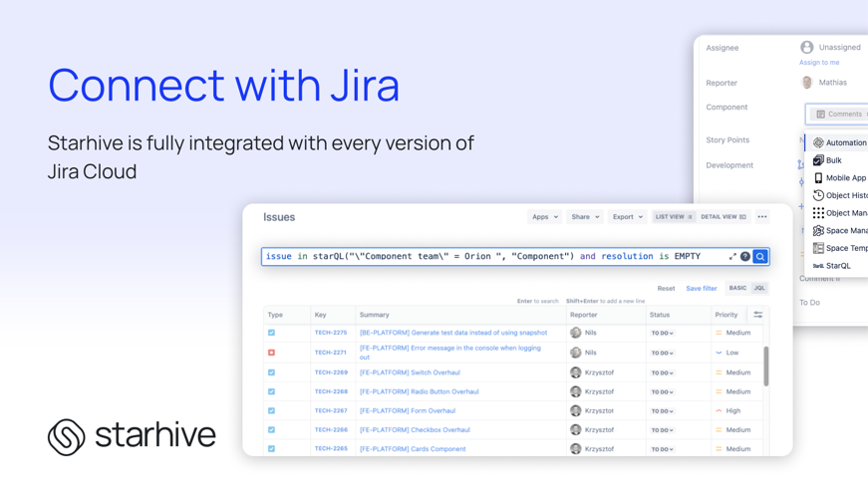This screenshot has width=868, height=494.
Task: Click the 'To Do' text in side panel
Action: coord(809,303)
